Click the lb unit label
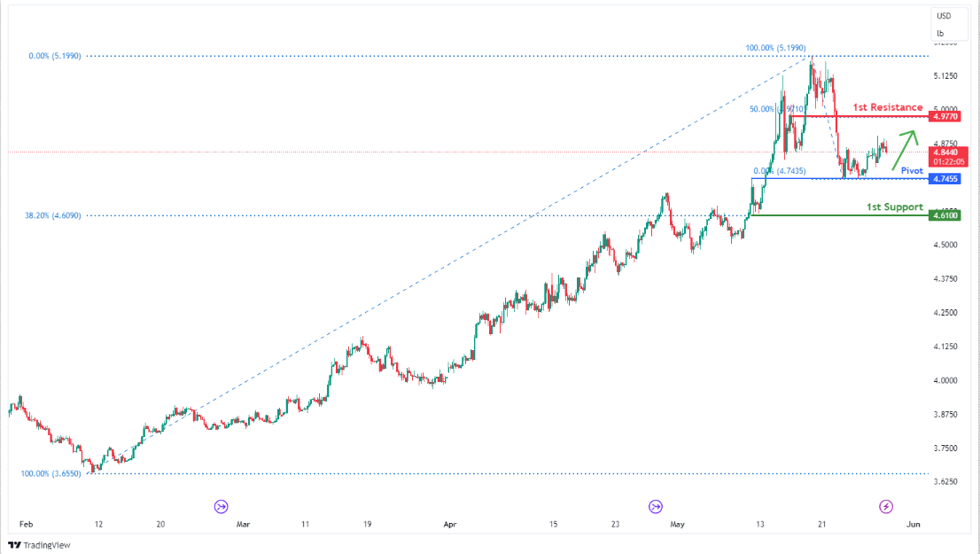The height and width of the screenshot is (554, 980). click(x=940, y=33)
